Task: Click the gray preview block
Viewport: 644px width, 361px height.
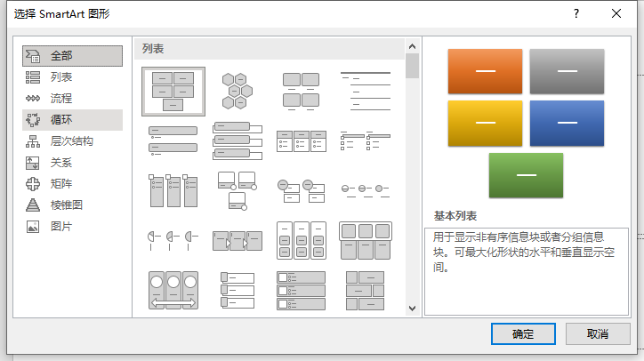Action: (567, 71)
